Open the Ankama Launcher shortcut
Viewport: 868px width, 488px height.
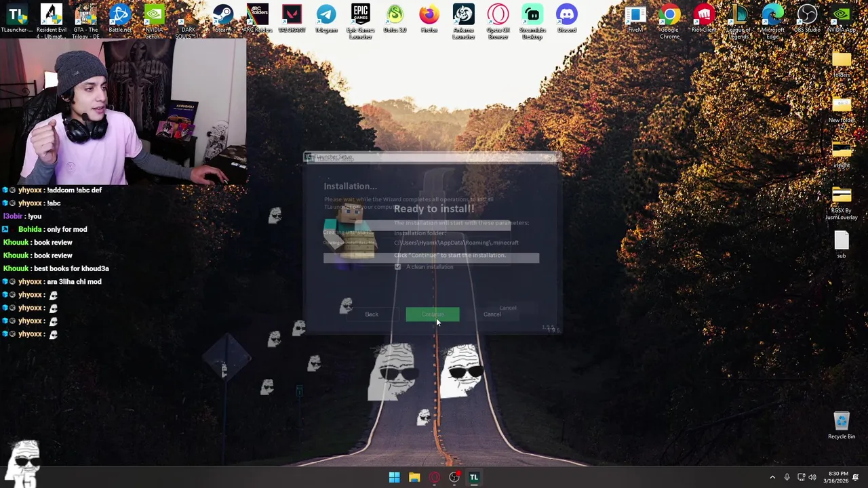tap(464, 21)
